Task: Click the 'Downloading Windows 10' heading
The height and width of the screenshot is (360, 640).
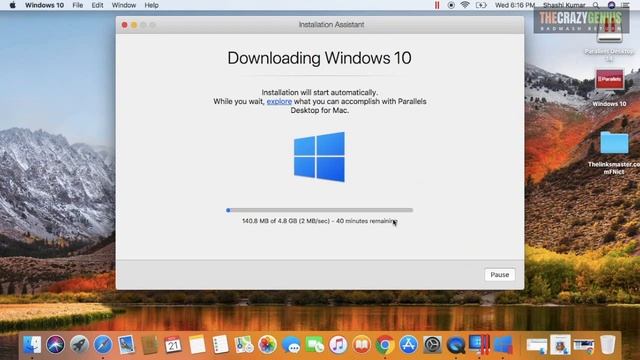Action: point(319,58)
